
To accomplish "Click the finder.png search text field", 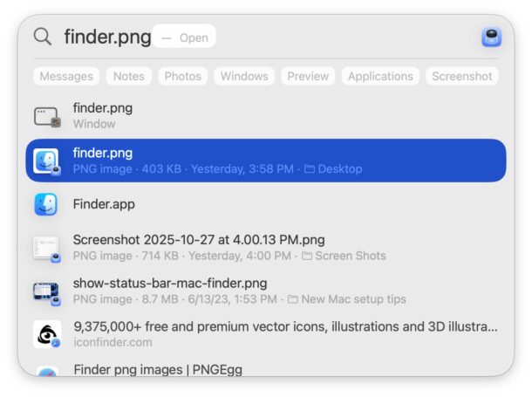I will [x=107, y=37].
